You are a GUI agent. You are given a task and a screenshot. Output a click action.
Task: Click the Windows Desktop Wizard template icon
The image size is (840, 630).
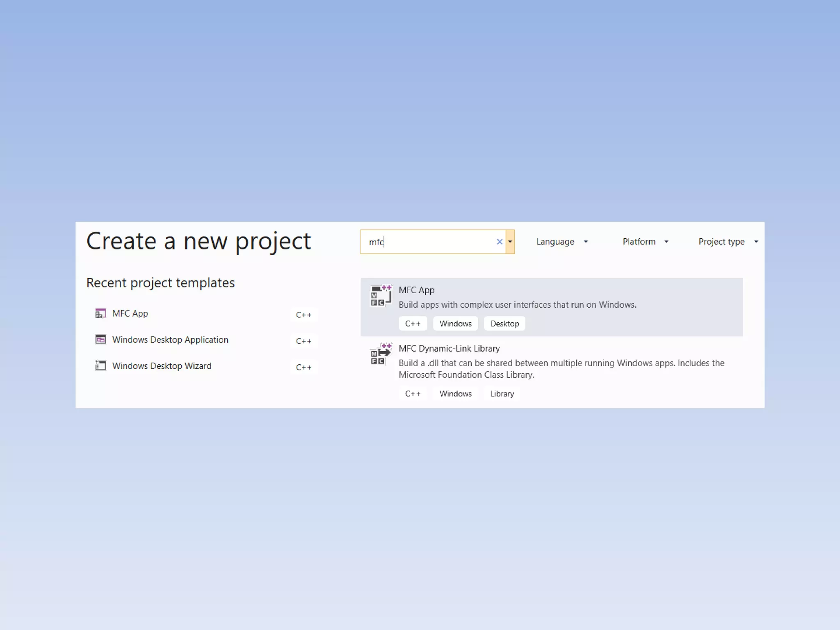(100, 365)
